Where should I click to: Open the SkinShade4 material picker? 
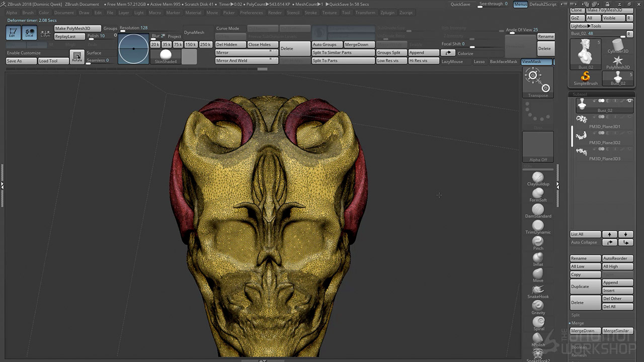(166, 56)
